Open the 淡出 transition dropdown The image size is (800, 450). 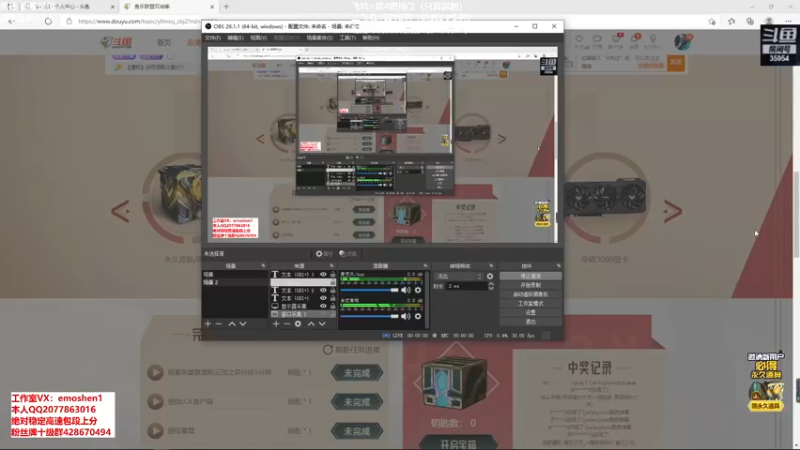click(458, 277)
